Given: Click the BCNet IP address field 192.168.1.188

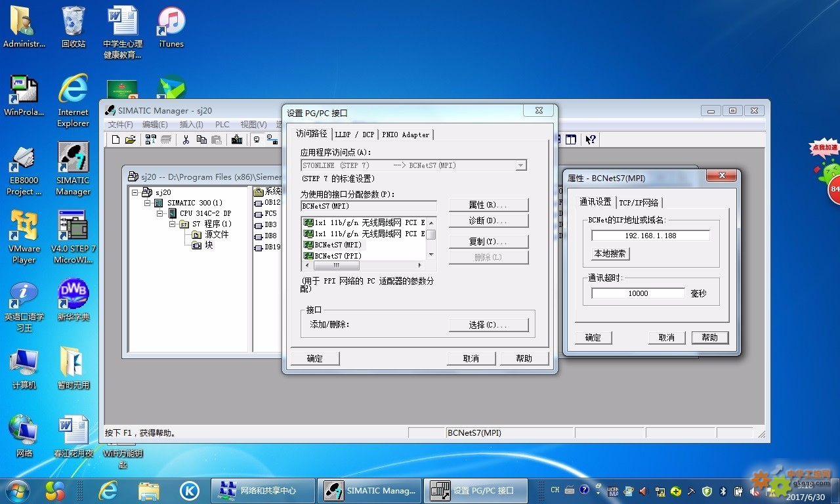Looking at the screenshot, I should 650,236.
